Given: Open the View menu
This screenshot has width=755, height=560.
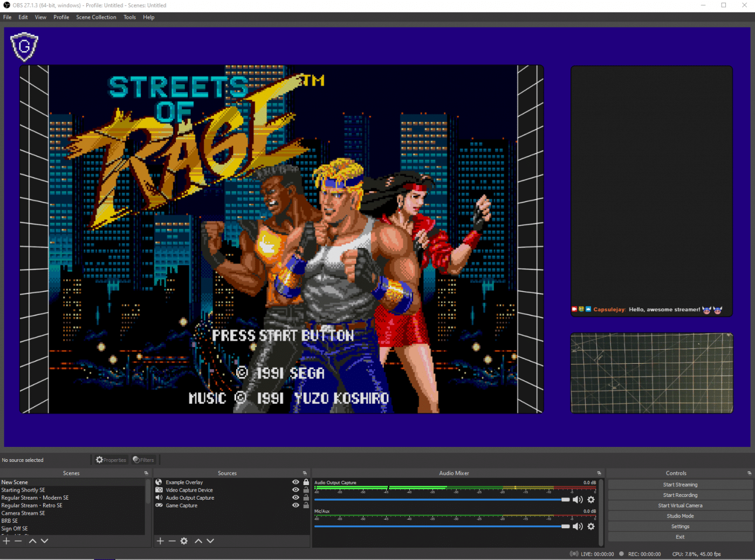Looking at the screenshot, I should pos(40,17).
